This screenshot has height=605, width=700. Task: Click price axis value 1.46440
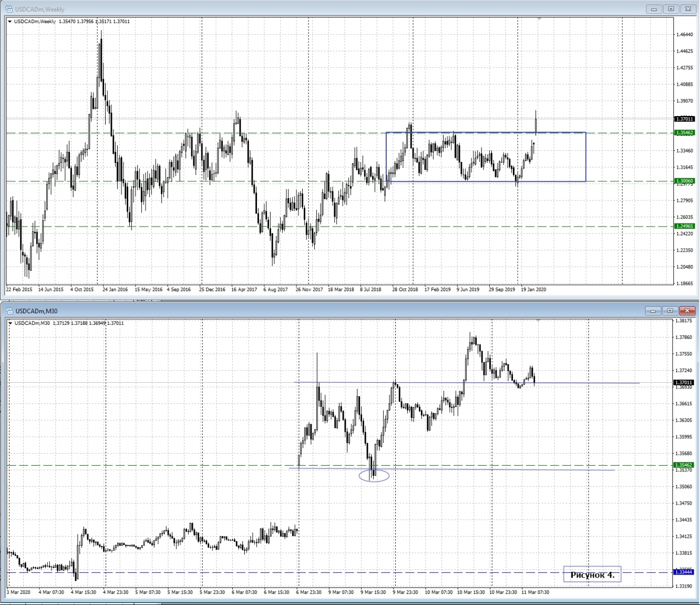point(684,35)
